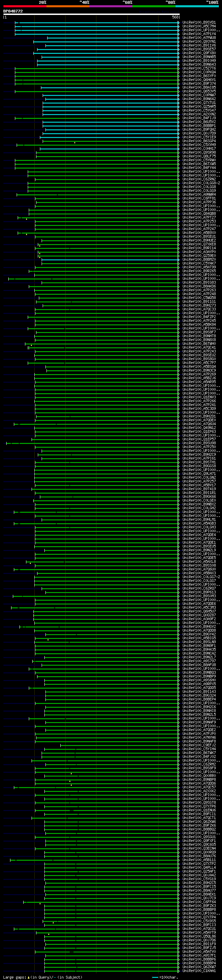Select the UniRef100_B9F374 label
Screen dimensions: 222x980
(199, 84)
